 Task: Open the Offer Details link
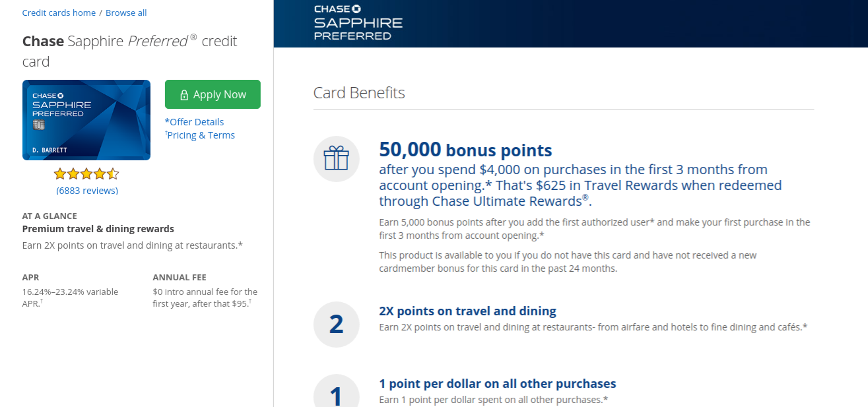[x=195, y=122]
